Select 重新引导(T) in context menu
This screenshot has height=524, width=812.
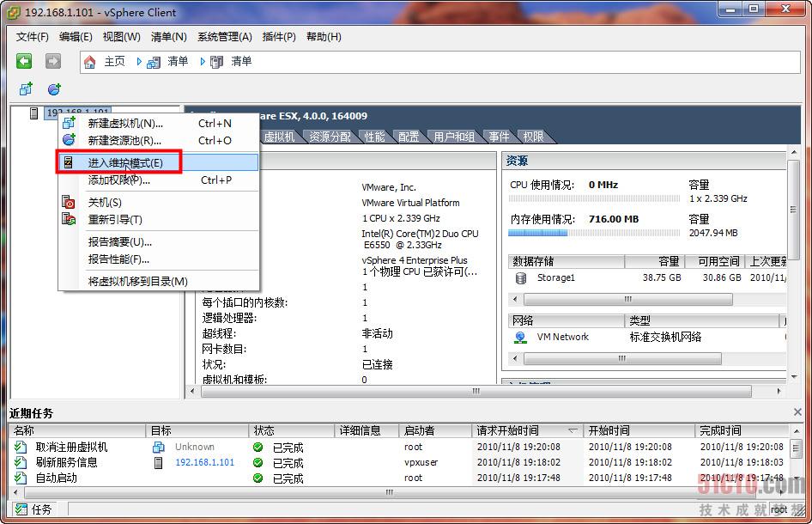pyautogui.click(x=159, y=219)
